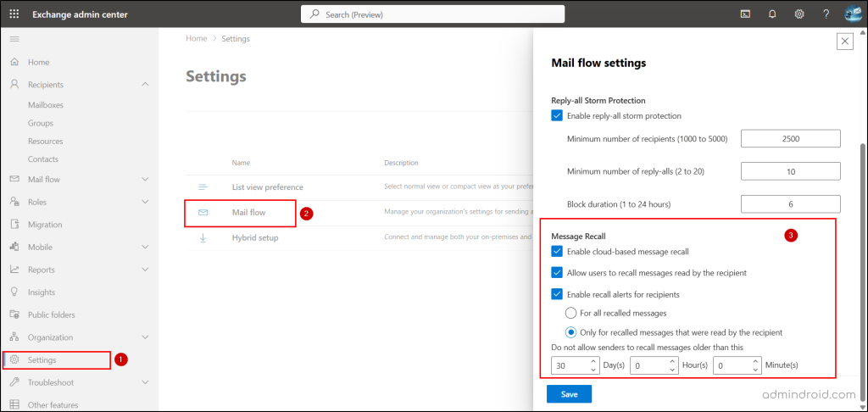Image resolution: width=868 pixels, height=412 pixels.
Task: Open Cloud Shell terminal icon in header
Action: click(x=746, y=14)
